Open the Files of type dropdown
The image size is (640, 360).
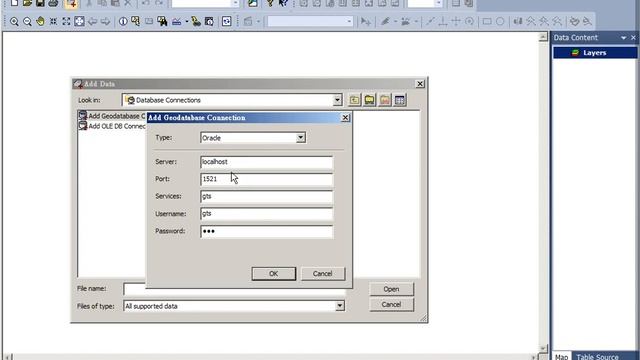(340, 306)
